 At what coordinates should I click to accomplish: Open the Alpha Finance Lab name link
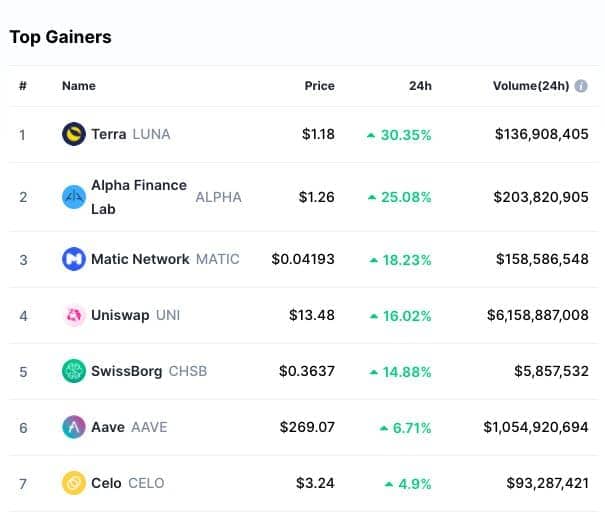coord(139,197)
